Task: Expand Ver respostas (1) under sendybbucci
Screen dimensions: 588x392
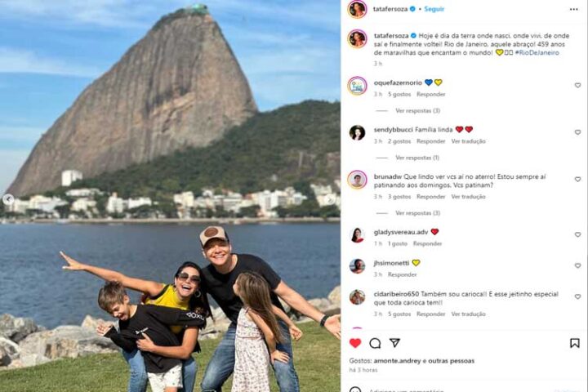Action: (x=417, y=158)
